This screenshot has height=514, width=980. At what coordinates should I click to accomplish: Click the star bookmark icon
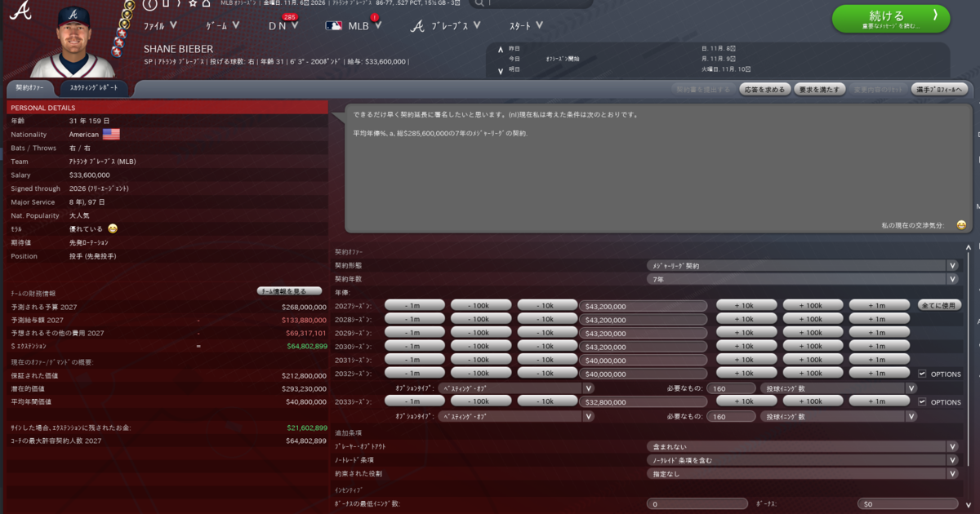pos(194,4)
